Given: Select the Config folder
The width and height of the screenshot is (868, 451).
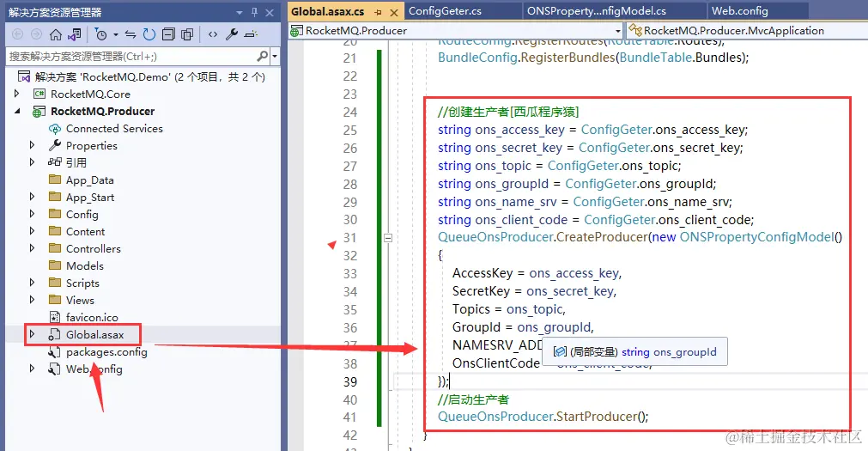Looking at the screenshot, I should (x=82, y=215).
